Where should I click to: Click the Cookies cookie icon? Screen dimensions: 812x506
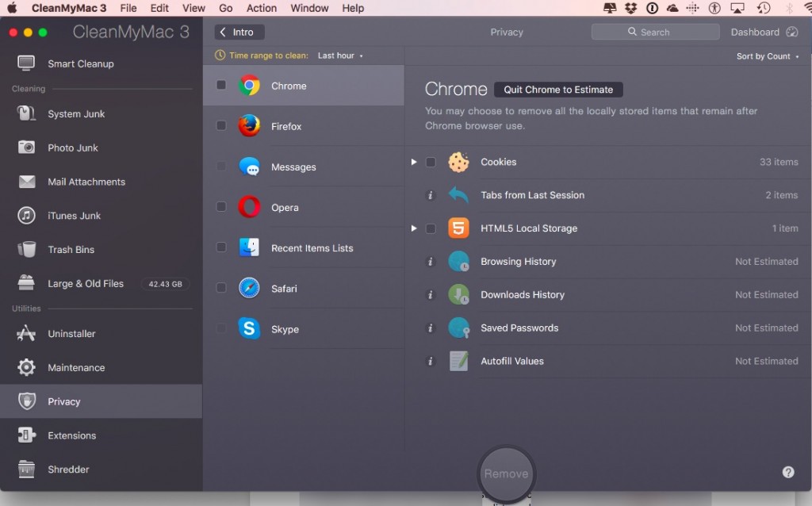[458, 162]
